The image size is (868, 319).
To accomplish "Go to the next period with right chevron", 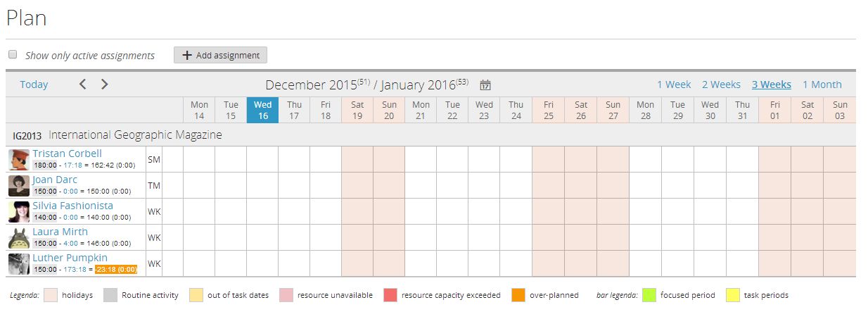I will (105, 85).
